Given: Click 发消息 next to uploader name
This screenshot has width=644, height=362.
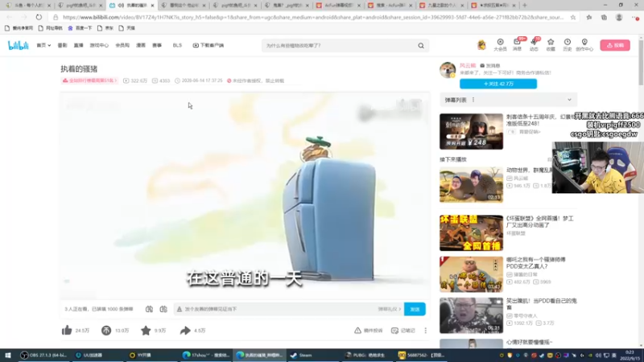Looking at the screenshot, I should point(490,66).
